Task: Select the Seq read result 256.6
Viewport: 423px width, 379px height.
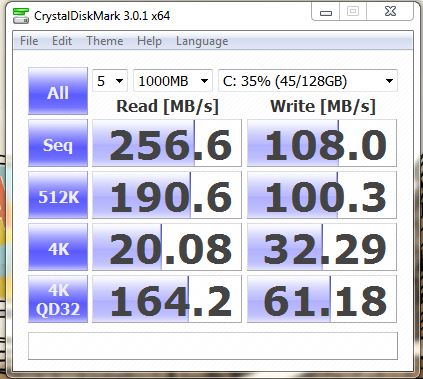Action: click(x=167, y=143)
